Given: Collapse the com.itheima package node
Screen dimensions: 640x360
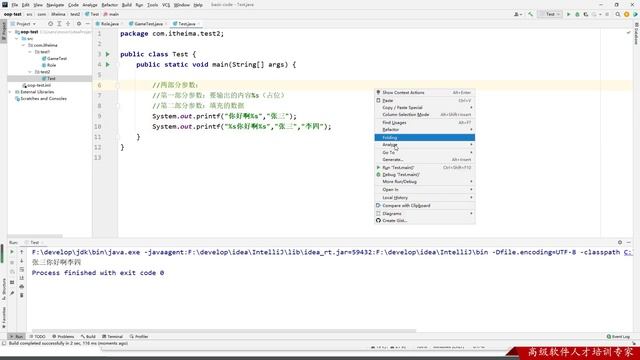Looking at the screenshot, I should pos(23,45).
